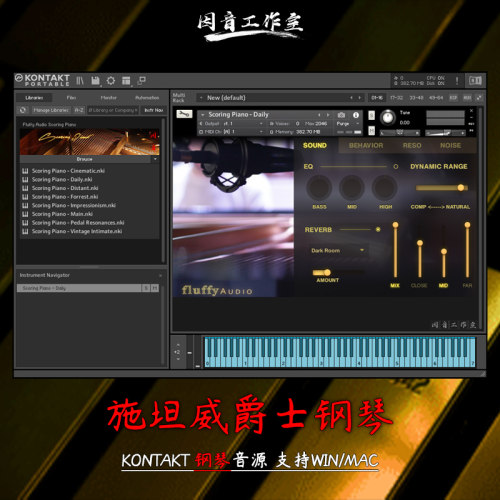Image resolution: width=500 pixels, height=500 pixels.
Task: Select rack page 33-48
Action: [x=416, y=98]
